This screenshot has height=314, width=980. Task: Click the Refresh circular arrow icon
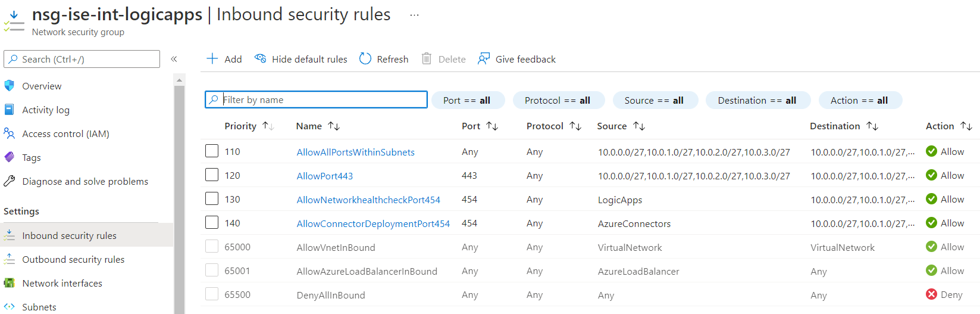click(365, 58)
